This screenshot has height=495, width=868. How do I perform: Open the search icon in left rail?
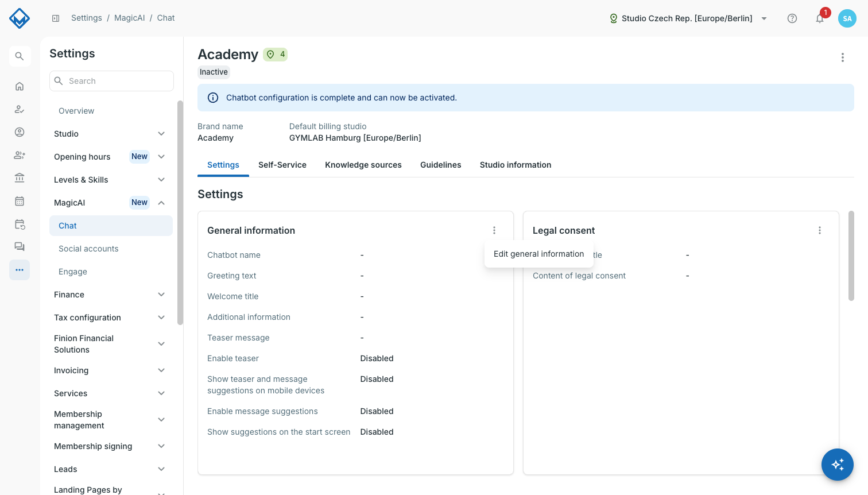click(x=20, y=56)
